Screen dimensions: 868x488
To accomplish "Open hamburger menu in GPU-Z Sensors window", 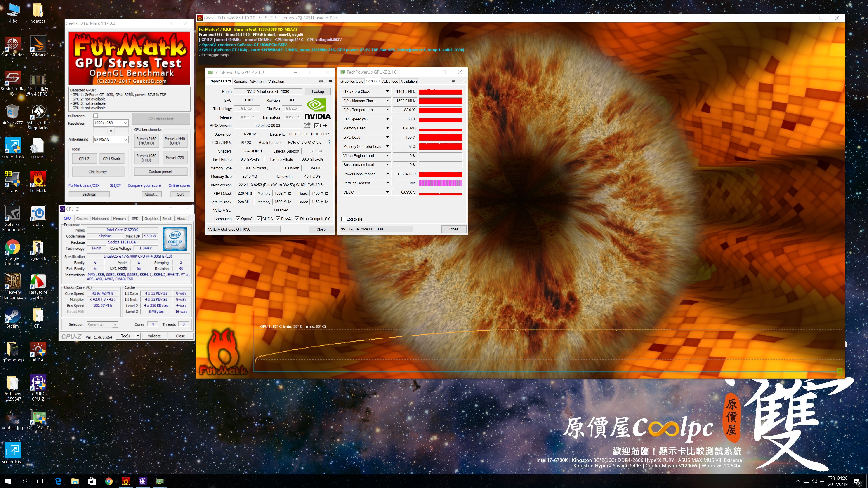I will [463, 81].
